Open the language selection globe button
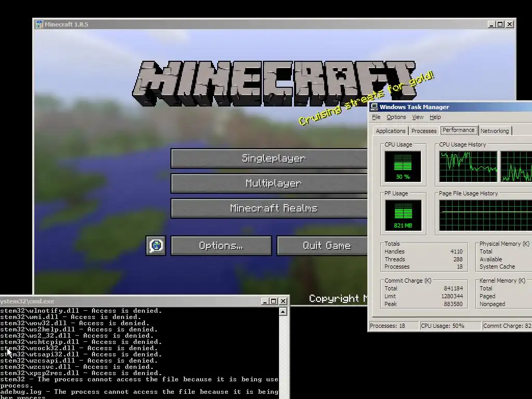This screenshot has width=532, height=399. click(156, 245)
